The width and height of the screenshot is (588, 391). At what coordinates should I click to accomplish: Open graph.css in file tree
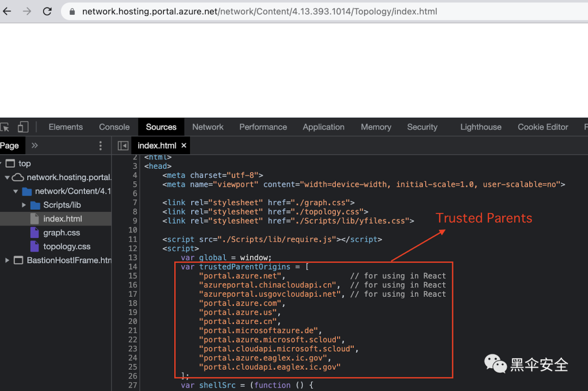point(62,233)
